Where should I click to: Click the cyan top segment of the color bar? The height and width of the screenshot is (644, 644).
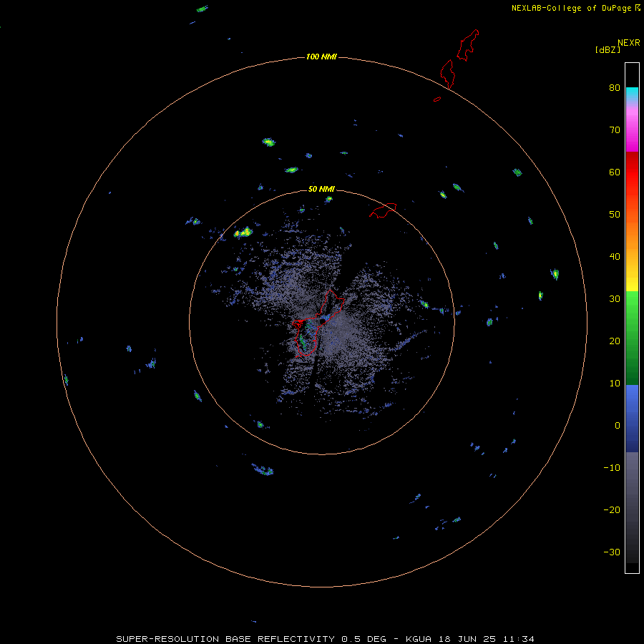(x=632, y=92)
